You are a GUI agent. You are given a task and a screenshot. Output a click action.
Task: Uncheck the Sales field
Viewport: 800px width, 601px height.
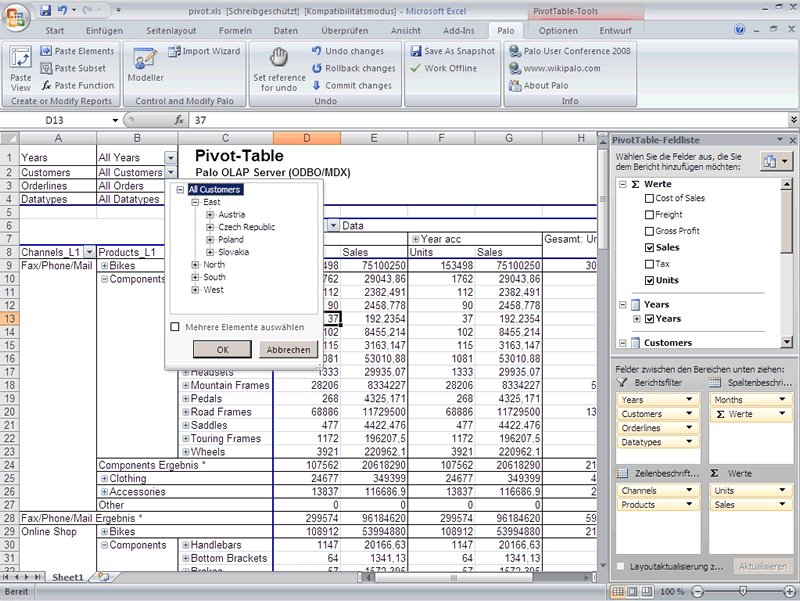[649, 247]
